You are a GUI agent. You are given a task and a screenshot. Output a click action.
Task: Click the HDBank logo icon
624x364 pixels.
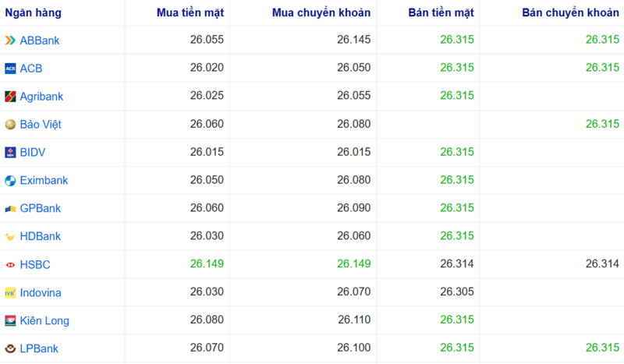[x=10, y=237]
